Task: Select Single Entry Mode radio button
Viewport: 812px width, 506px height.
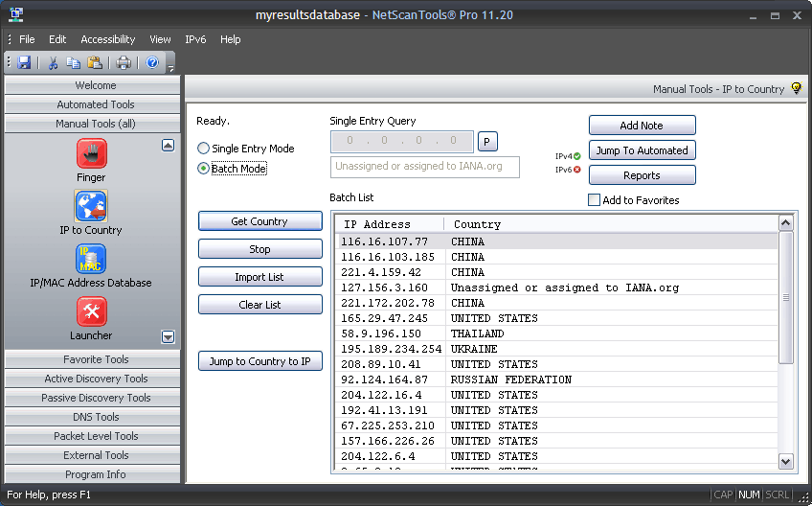Action: [204, 149]
